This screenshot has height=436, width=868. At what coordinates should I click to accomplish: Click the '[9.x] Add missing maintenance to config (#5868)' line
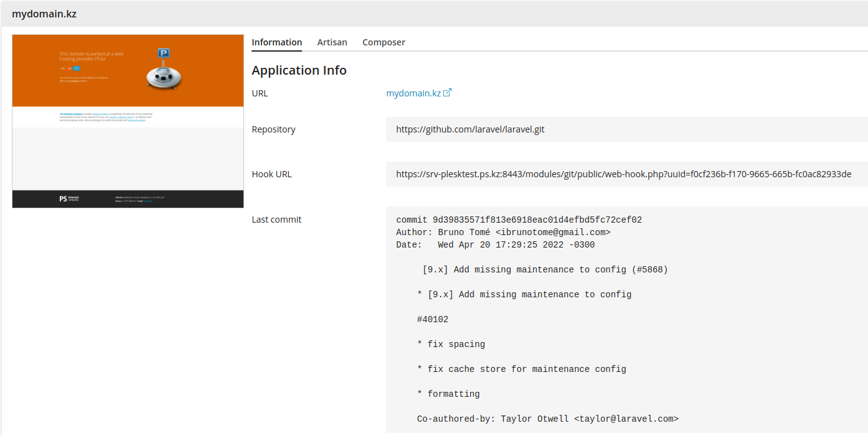[545, 270]
